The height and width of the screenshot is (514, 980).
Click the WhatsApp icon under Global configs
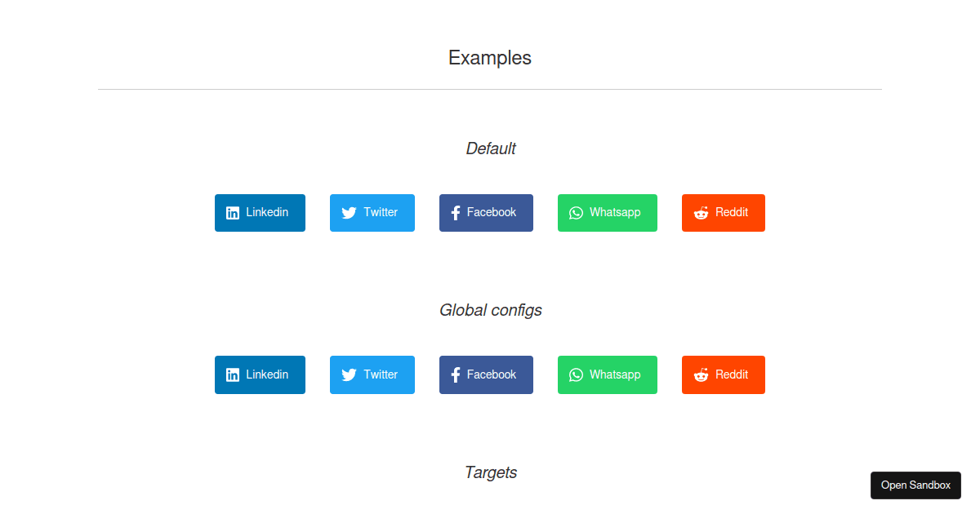point(576,375)
